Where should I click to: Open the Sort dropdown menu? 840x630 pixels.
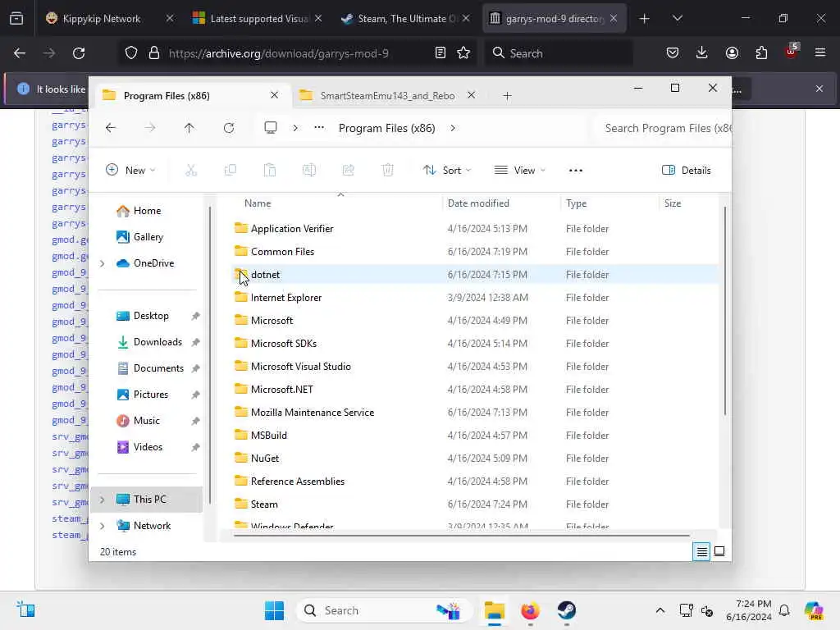[x=447, y=171]
